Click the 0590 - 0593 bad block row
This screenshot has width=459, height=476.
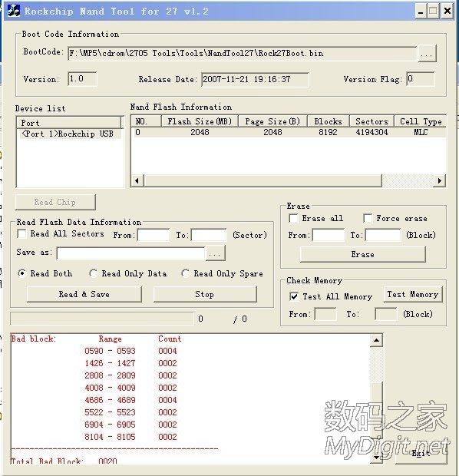pos(130,351)
